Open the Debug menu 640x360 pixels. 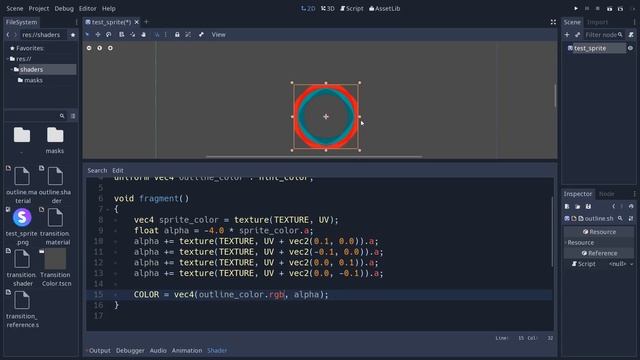pos(64,8)
